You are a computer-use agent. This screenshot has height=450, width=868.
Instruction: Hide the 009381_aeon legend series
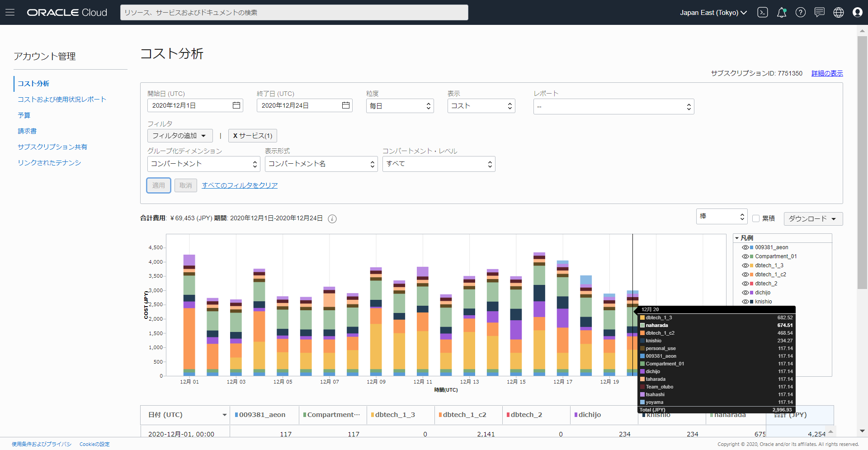[x=745, y=247]
